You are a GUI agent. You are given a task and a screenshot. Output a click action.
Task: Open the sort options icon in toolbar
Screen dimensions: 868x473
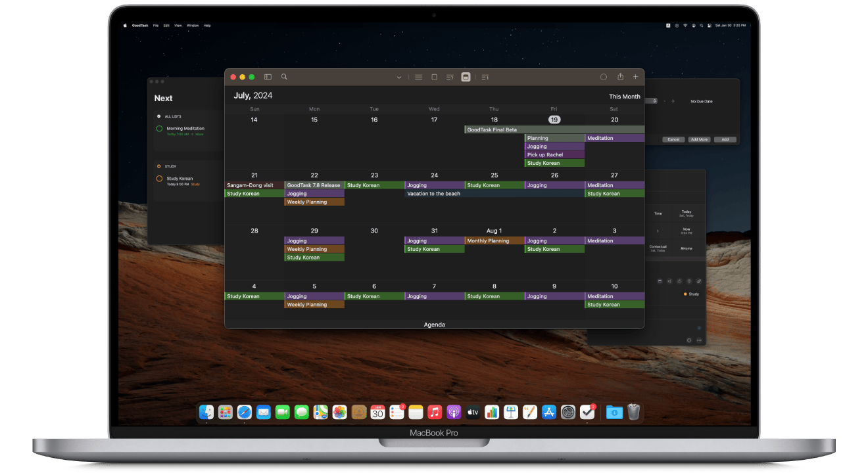[485, 77]
